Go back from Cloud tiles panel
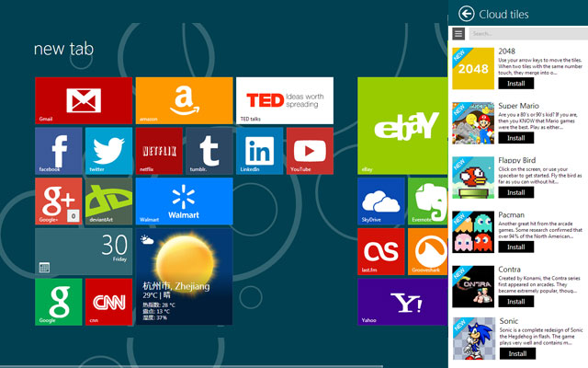This screenshot has width=588, height=368. click(x=466, y=14)
